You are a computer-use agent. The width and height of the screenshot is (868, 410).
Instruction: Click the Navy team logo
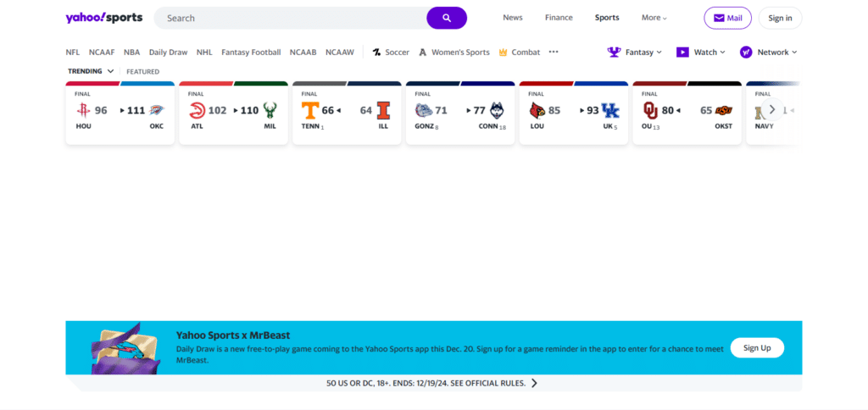pyautogui.click(x=762, y=111)
